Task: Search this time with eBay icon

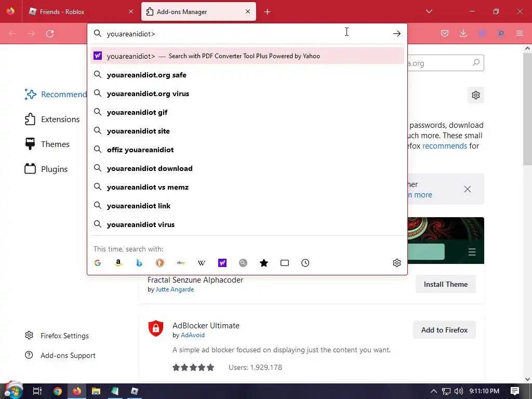Action: pyautogui.click(x=181, y=263)
